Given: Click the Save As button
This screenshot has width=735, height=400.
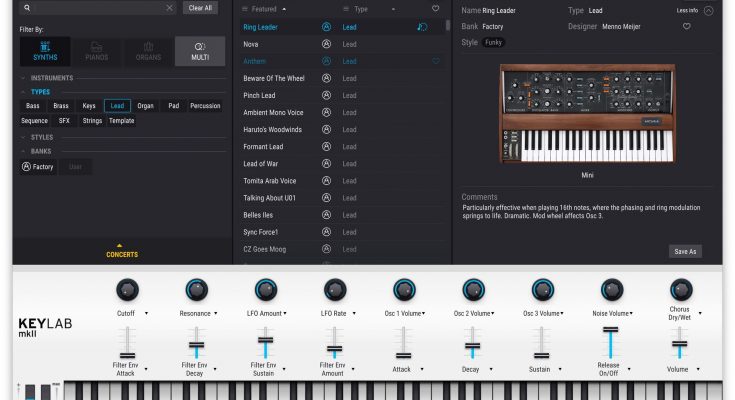Looking at the screenshot, I should [685, 251].
